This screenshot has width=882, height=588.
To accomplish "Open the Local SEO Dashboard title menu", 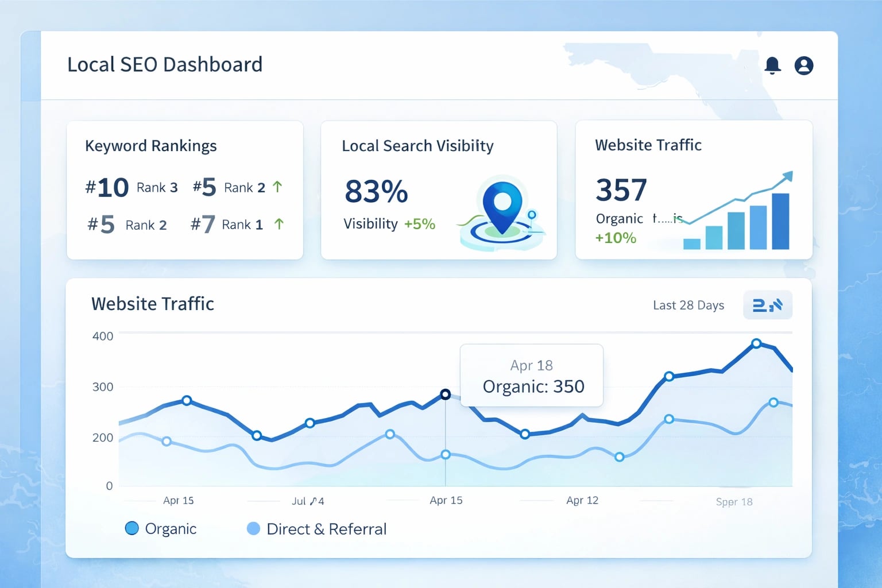I will (165, 64).
